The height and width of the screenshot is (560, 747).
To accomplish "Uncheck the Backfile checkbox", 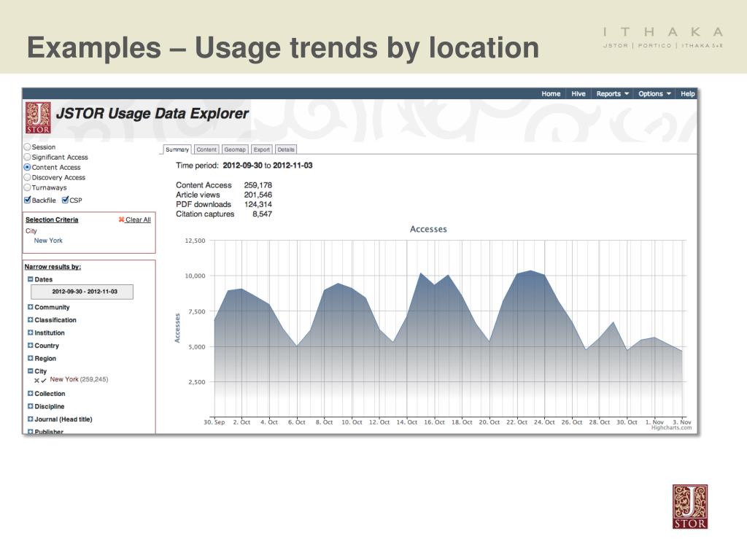I will 28,200.
